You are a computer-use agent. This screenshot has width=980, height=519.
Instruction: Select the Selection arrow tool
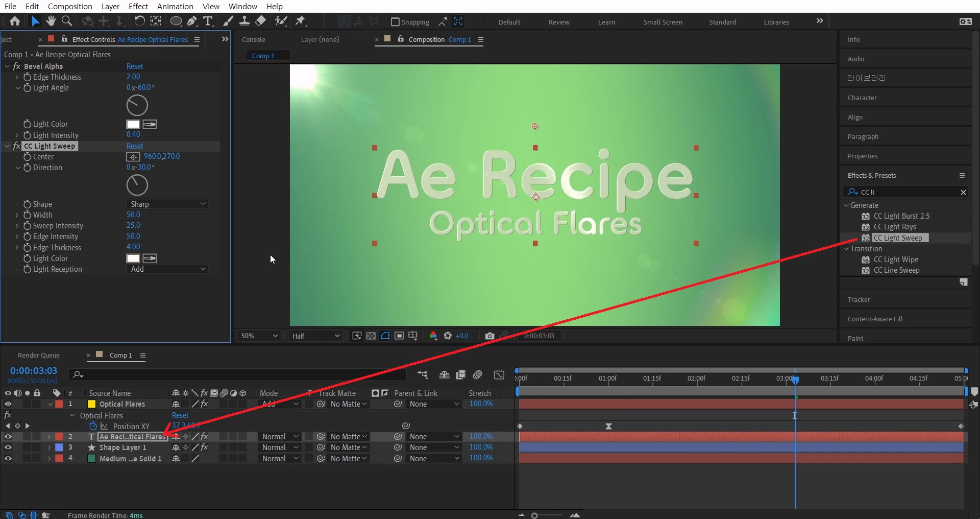tap(35, 21)
